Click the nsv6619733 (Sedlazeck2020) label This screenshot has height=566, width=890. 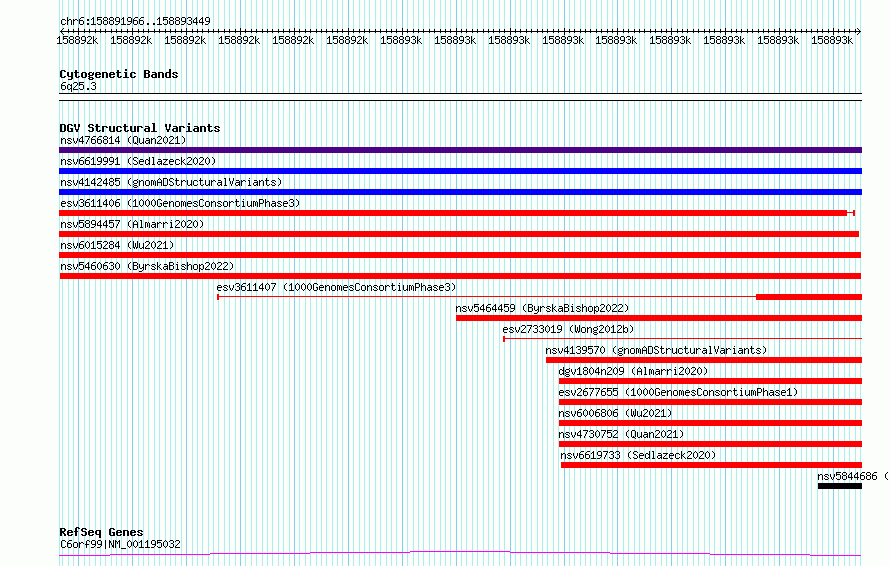point(638,455)
